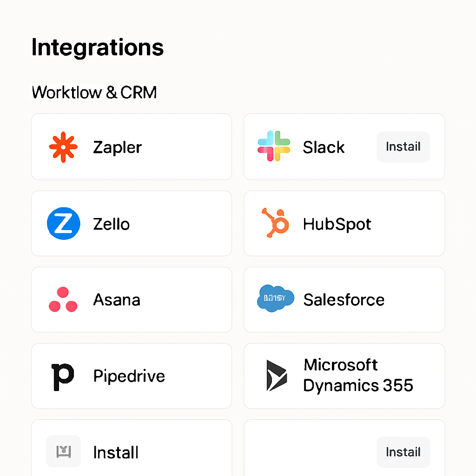Click the Pipedrive P icon
Image resolution: width=476 pixels, height=476 pixels.
[63, 376]
